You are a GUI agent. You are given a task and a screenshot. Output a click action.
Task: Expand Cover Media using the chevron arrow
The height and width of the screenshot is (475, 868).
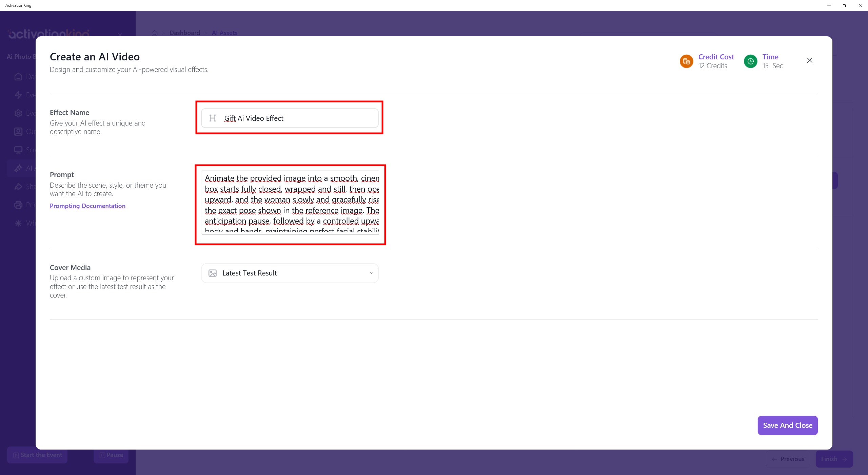[x=371, y=273]
